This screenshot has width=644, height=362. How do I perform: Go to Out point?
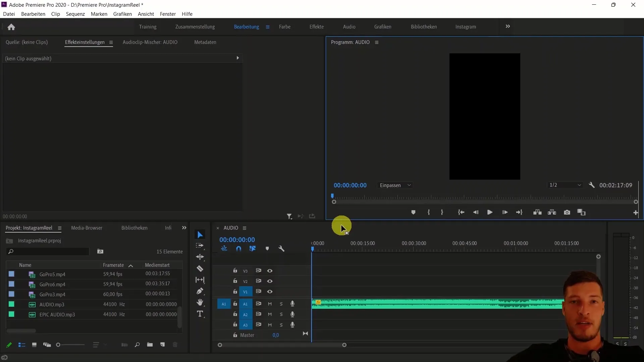[x=519, y=213]
